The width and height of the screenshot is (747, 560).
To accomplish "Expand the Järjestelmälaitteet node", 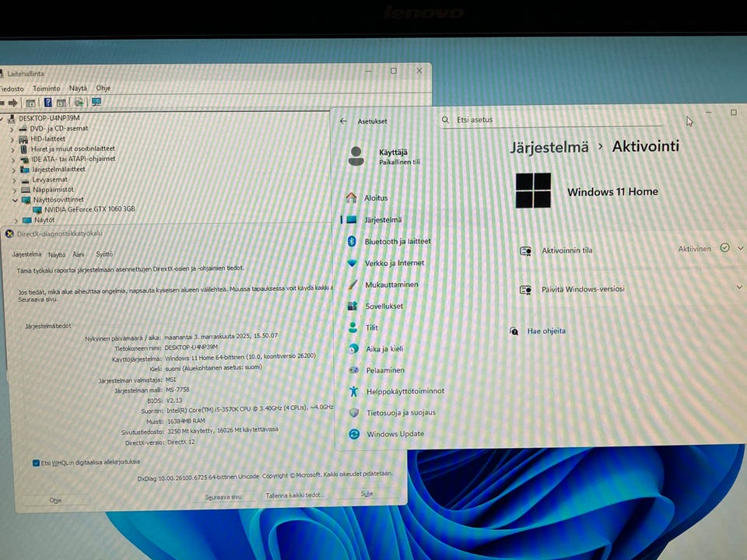I will click(x=13, y=170).
